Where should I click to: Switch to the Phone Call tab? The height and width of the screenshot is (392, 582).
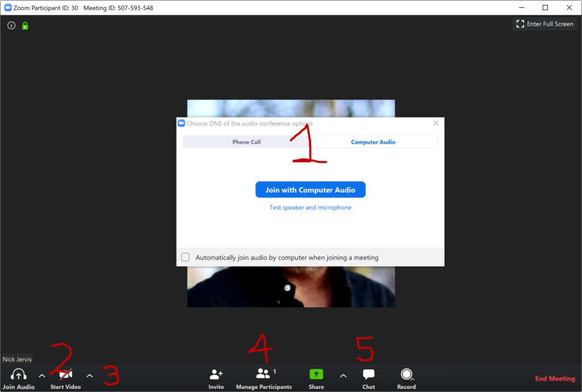[246, 141]
